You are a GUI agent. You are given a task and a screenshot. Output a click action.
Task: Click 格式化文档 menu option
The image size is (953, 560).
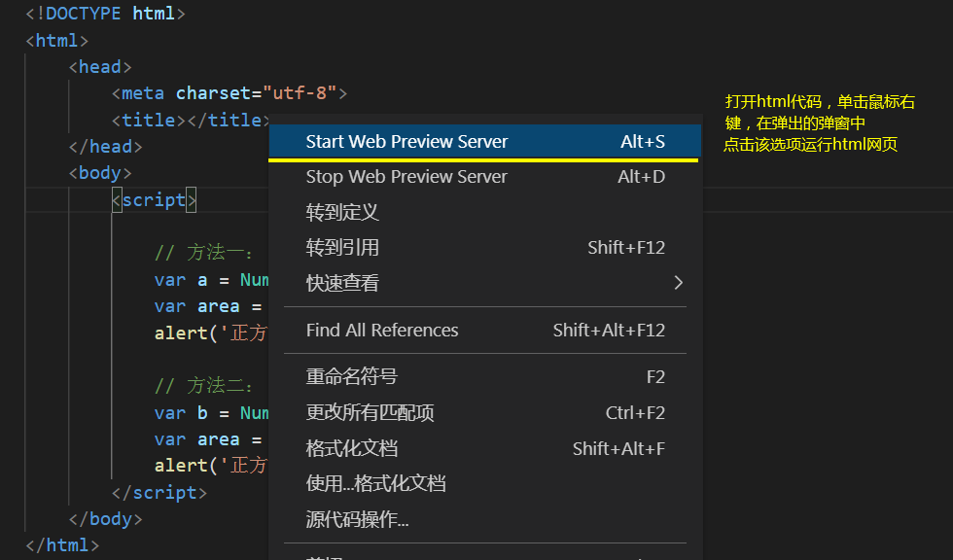coord(351,449)
